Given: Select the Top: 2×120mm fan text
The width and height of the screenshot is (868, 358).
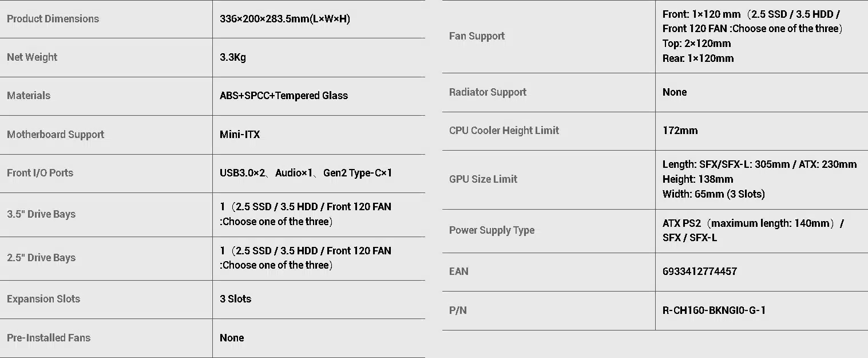Looking at the screenshot, I should 697,44.
